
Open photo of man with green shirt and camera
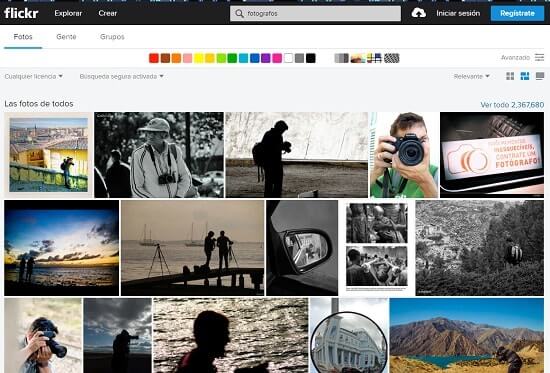click(404, 155)
